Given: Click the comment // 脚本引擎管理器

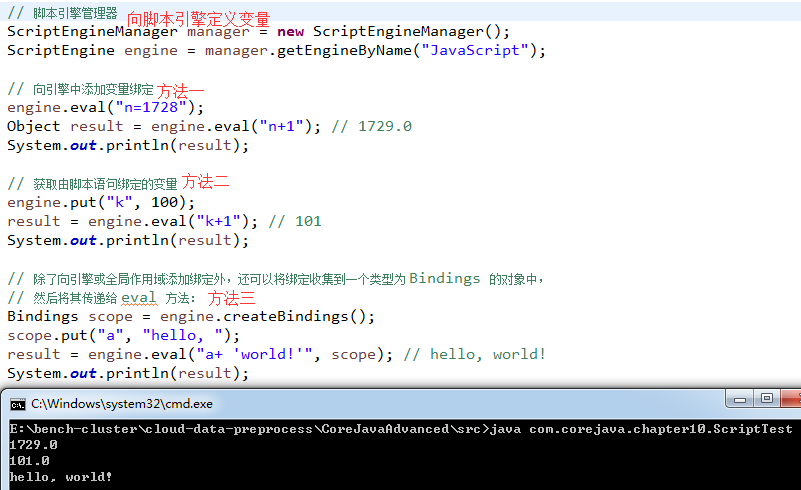Looking at the screenshot, I should 62,13.
